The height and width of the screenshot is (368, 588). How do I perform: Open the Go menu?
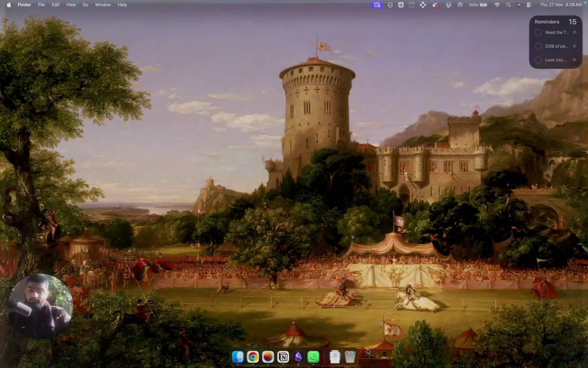pos(86,5)
